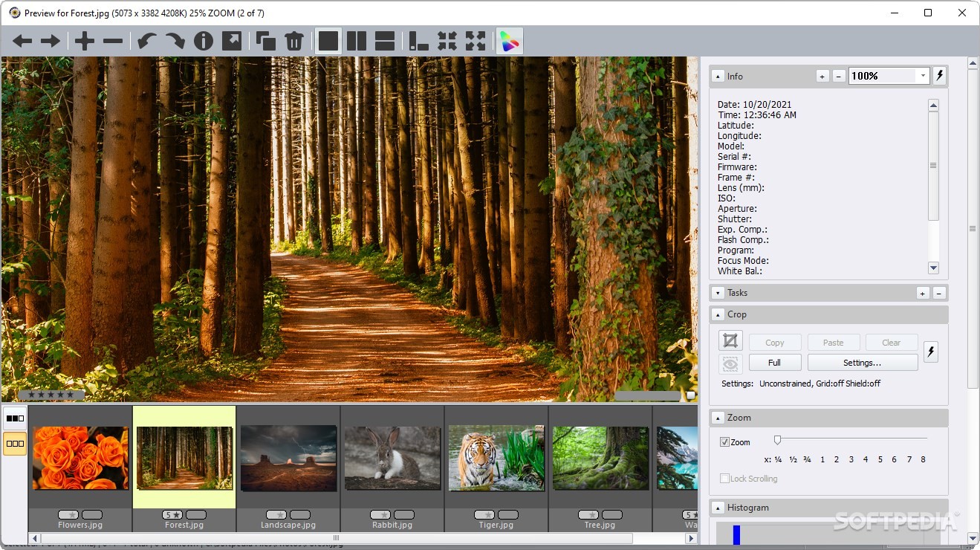Open the Crop Settings dialog

[x=861, y=362]
